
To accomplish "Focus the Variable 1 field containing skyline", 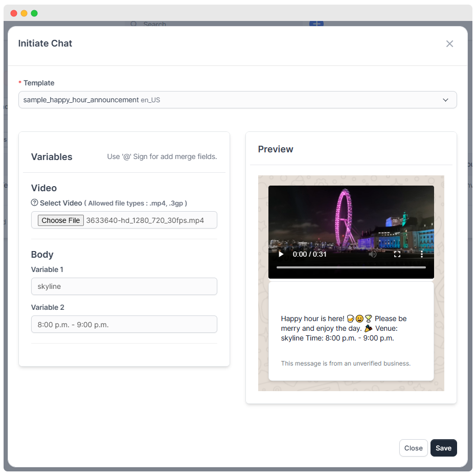I will [x=124, y=286].
